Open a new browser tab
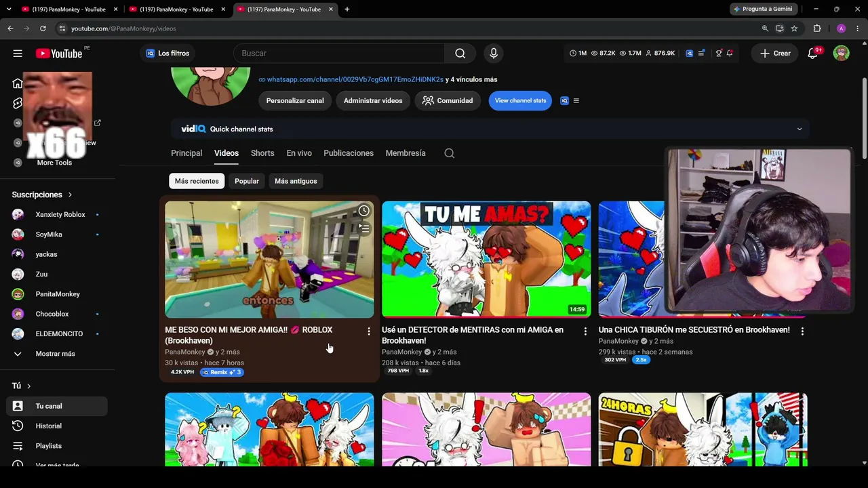The image size is (868, 488). pos(347,9)
